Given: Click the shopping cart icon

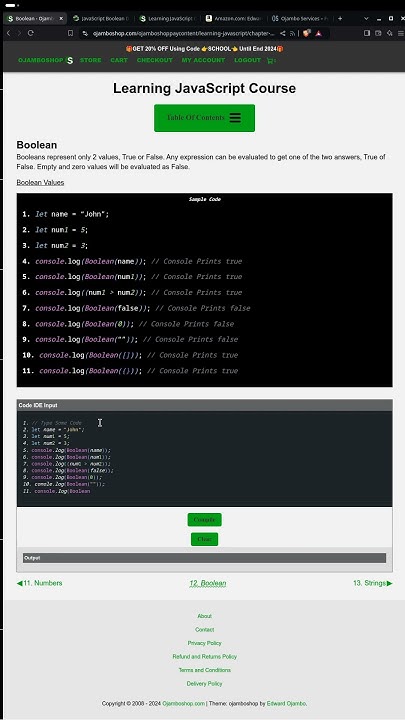Looking at the screenshot, I should coord(271,60).
